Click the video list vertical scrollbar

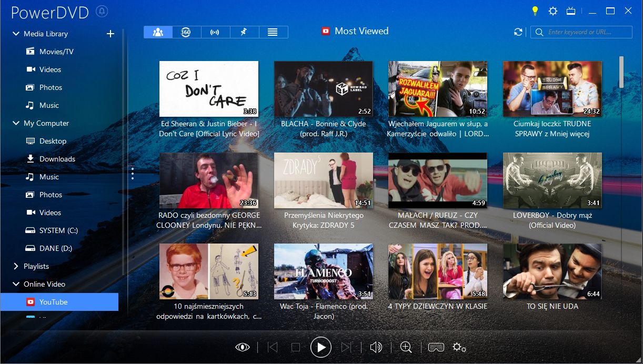coord(621,72)
